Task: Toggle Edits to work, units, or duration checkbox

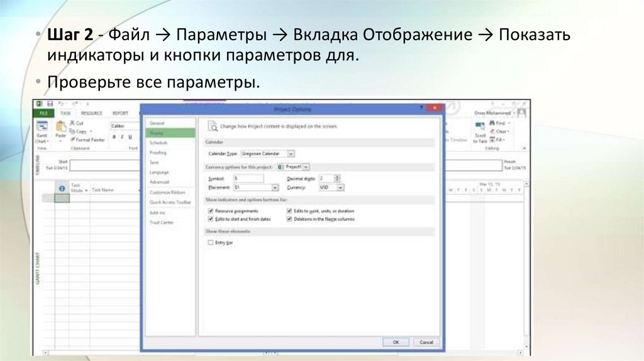Action: point(289,211)
